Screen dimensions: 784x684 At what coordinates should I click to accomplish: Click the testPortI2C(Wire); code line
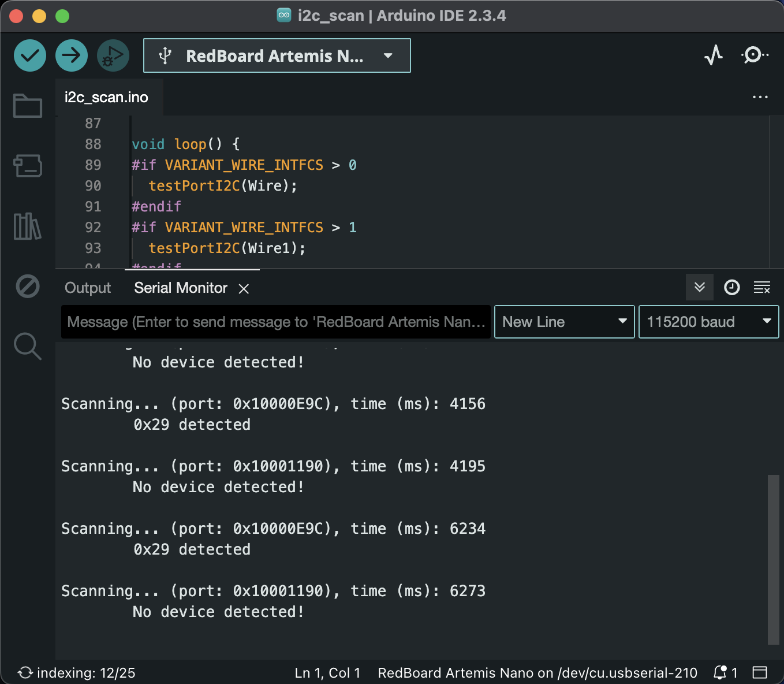223,185
